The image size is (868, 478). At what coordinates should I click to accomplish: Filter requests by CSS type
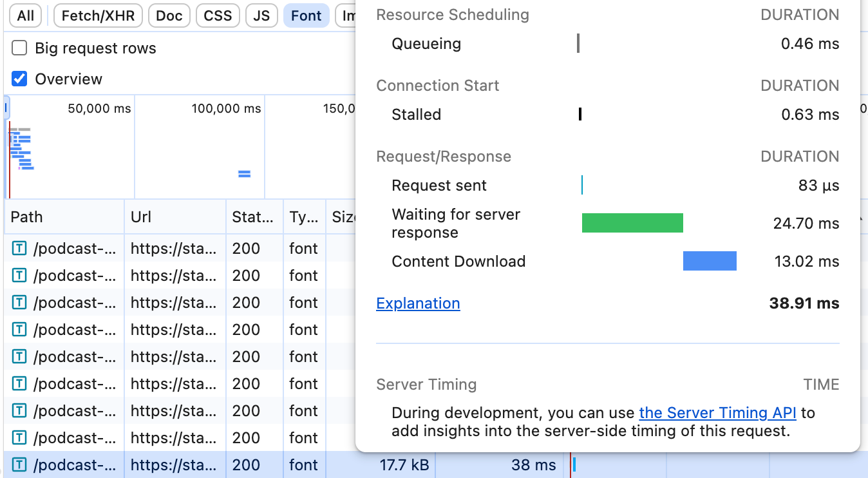tap(218, 16)
